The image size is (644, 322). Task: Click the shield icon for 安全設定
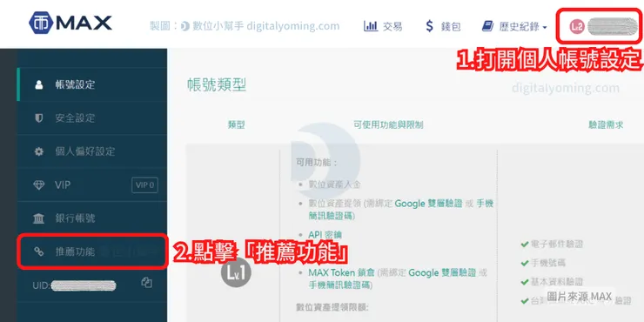coord(39,118)
